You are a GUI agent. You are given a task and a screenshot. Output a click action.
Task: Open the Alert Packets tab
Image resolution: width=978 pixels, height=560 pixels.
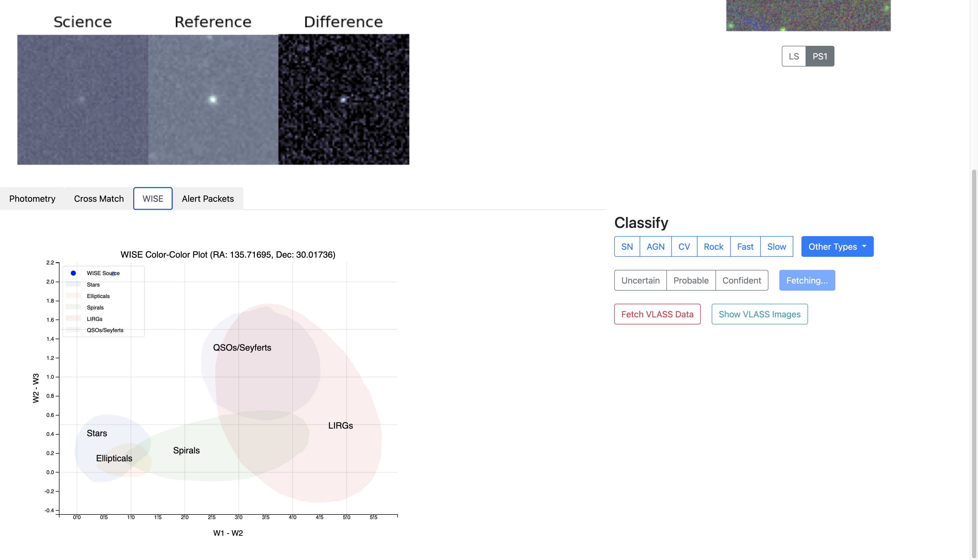pyautogui.click(x=208, y=198)
